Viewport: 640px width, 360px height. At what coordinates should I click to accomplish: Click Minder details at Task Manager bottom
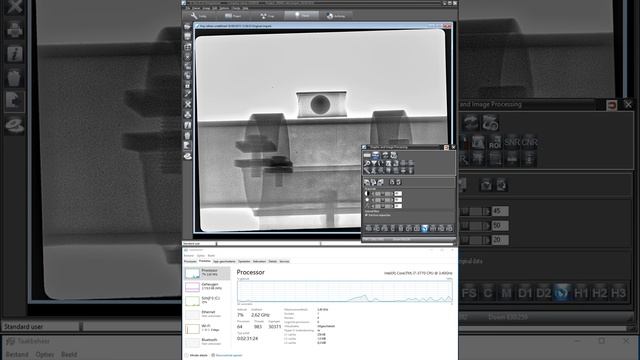pyautogui.click(x=197, y=355)
